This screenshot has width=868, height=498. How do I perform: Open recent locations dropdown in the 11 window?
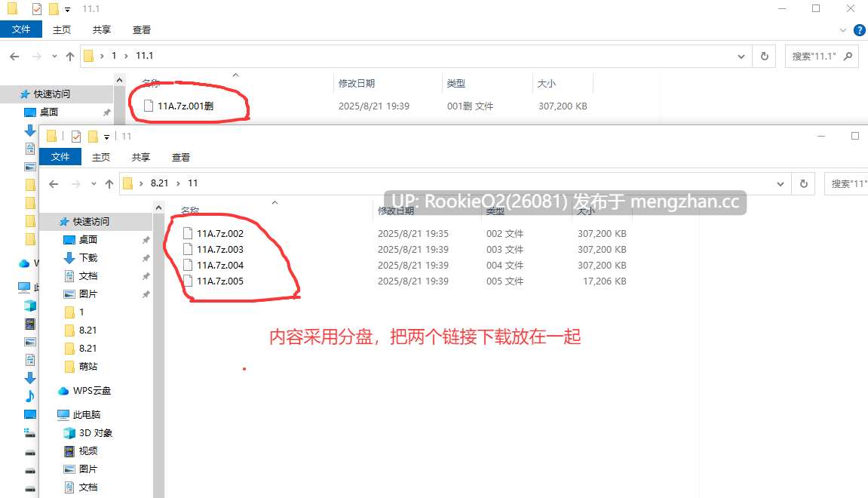(94, 184)
